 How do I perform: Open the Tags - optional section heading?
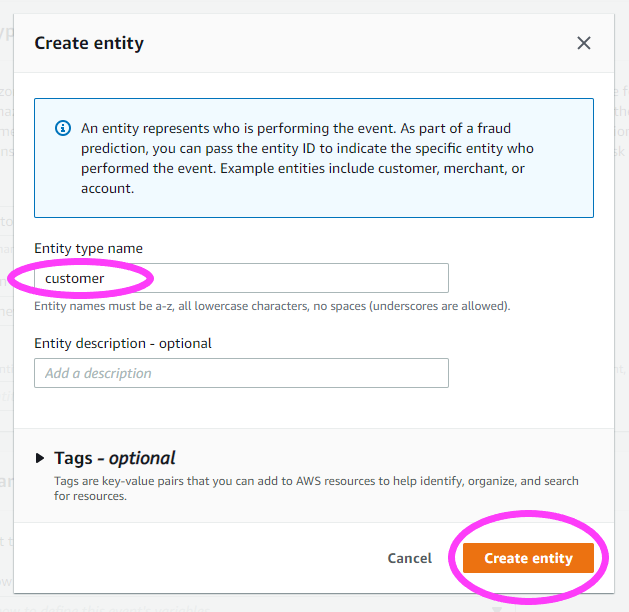click(x=115, y=458)
